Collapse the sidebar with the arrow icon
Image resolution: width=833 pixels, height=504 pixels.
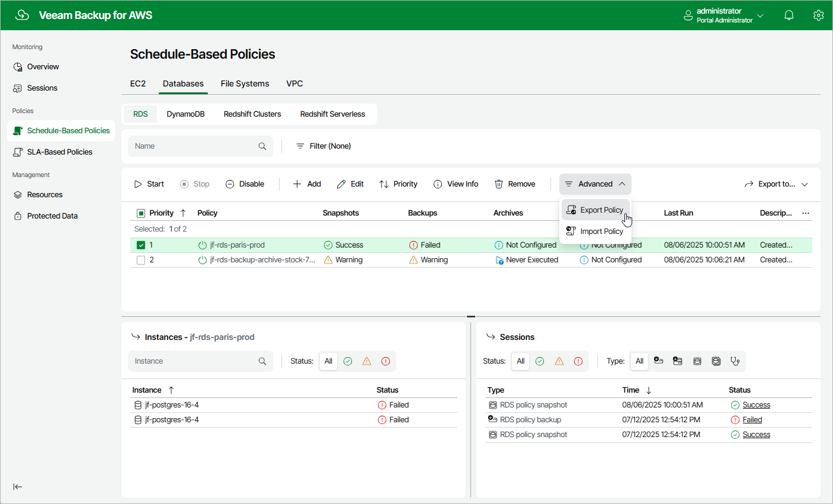tap(18, 487)
